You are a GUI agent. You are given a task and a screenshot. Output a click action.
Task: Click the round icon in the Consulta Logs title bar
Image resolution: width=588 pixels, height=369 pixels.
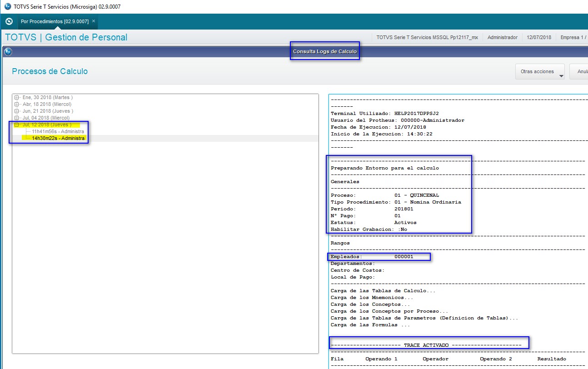pos(8,52)
